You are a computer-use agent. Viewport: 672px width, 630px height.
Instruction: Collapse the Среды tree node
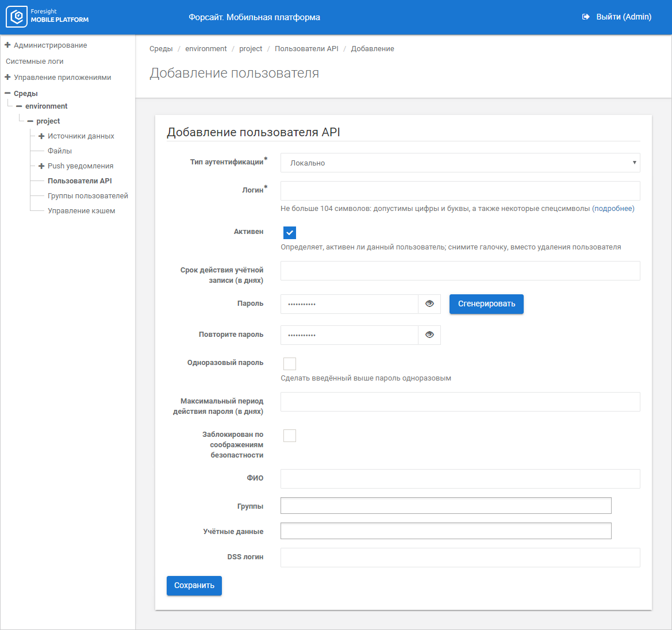(x=7, y=93)
